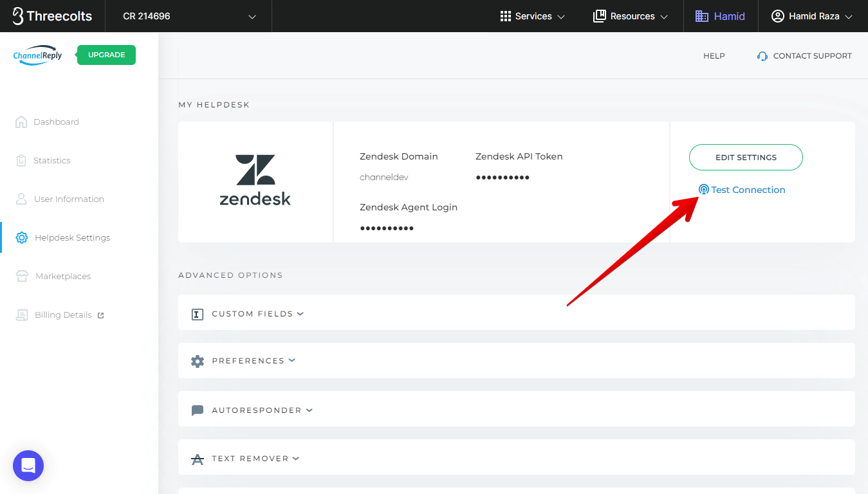This screenshot has height=494, width=868.
Task: Click the Custom Fields text icon
Action: pos(198,315)
